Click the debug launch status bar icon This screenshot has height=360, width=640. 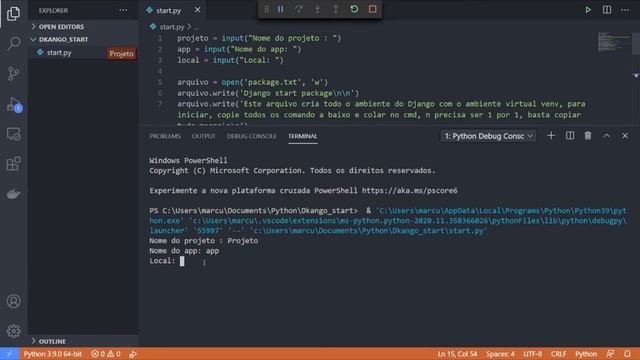click(x=133, y=354)
